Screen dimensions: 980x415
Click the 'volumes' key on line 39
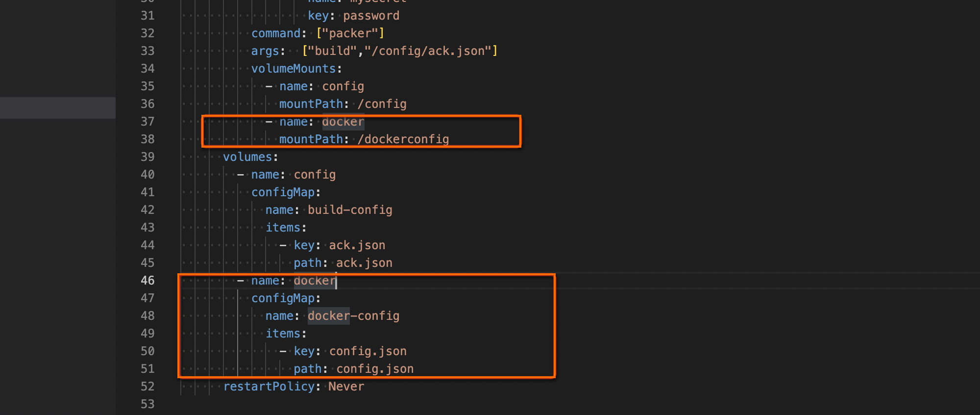click(247, 157)
